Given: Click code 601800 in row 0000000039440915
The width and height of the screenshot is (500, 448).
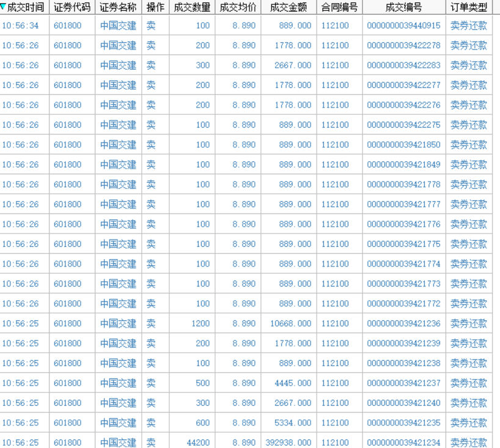Looking at the screenshot, I should (x=68, y=26).
